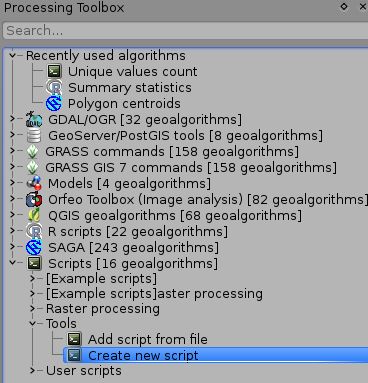Collapse the Tools subgroup arrow
The image size is (368, 383).
[x=33, y=323]
